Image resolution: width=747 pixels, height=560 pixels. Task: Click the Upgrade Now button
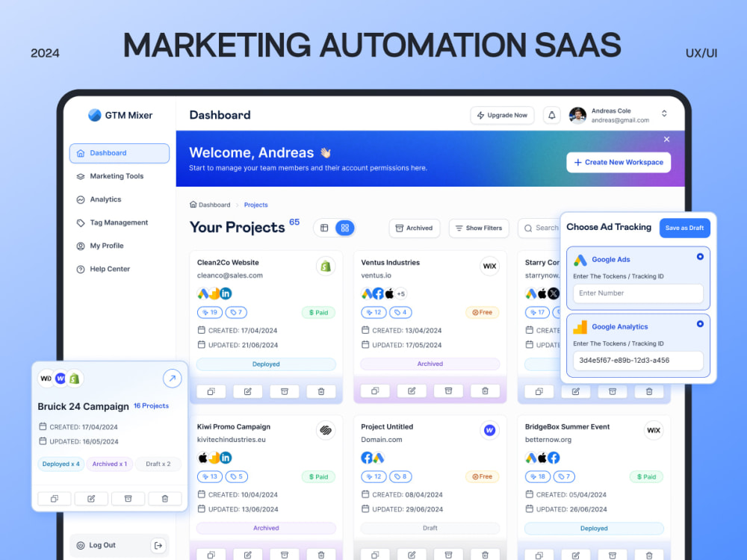click(x=502, y=115)
